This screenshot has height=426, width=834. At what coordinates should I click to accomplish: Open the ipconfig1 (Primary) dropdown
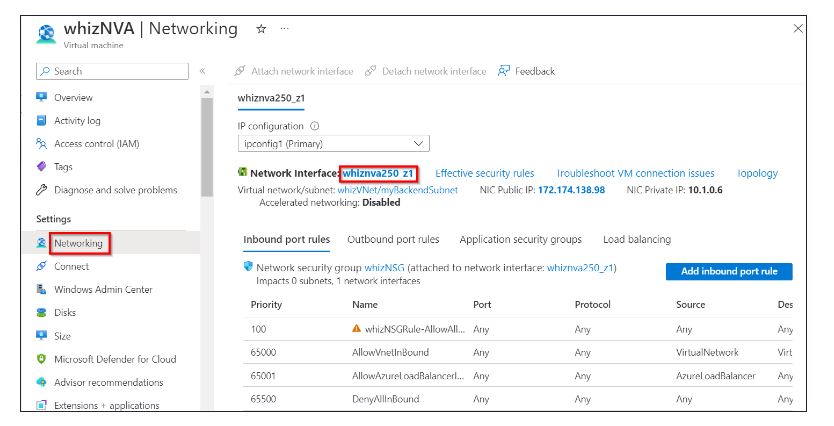coord(333,144)
